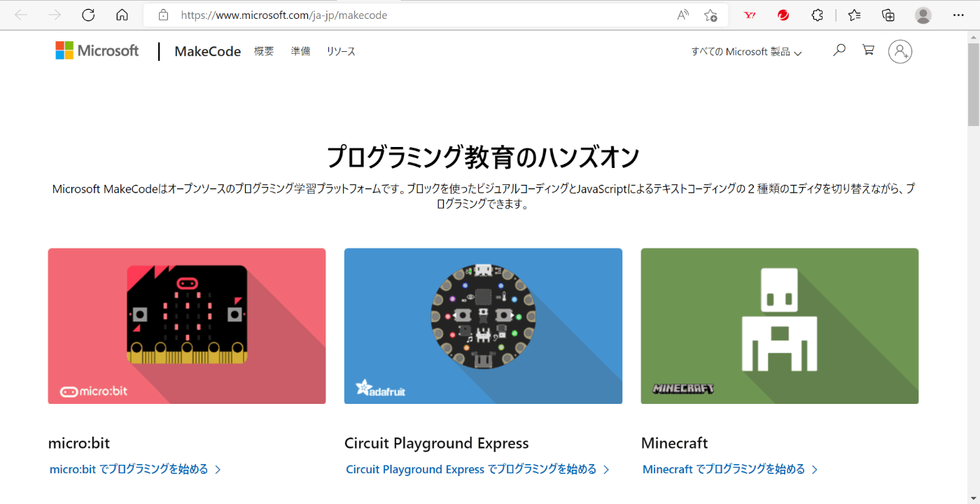Screen dimensions: 980x504
Task: Open the browser profile avatar
Action: (x=923, y=15)
